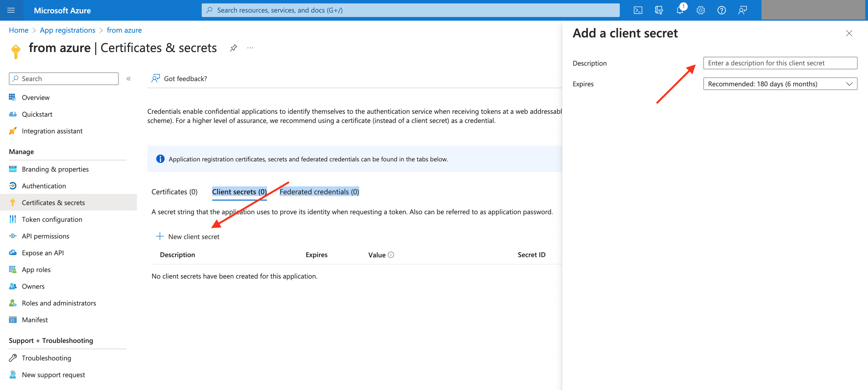
Task: Click the Roles and administrators icon
Action: (x=13, y=303)
